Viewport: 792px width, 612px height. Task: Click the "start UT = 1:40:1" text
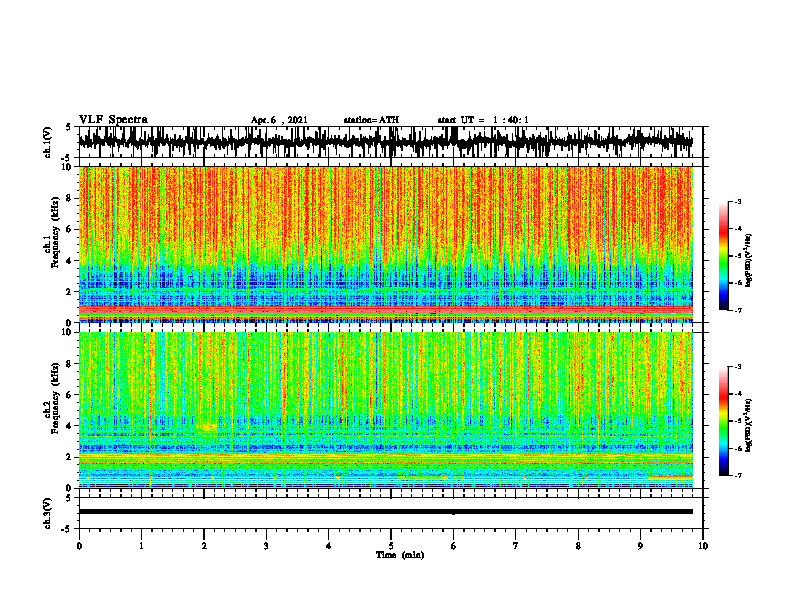(483, 120)
